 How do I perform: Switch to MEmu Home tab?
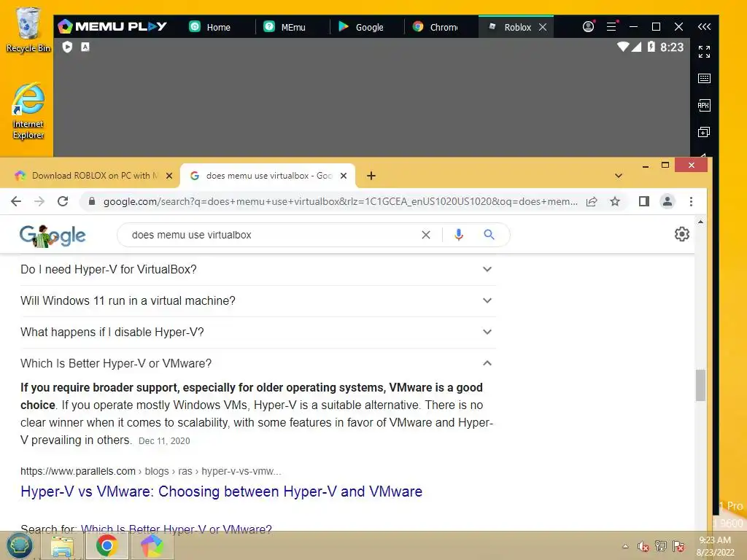[219, 27]
